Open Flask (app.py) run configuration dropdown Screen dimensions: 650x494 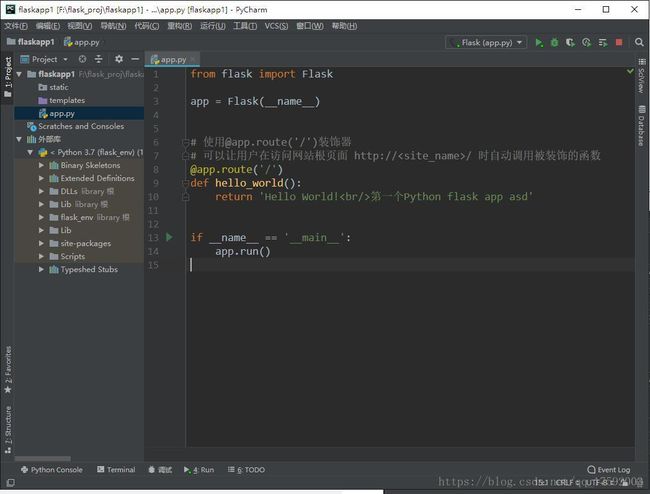(486, 42)
